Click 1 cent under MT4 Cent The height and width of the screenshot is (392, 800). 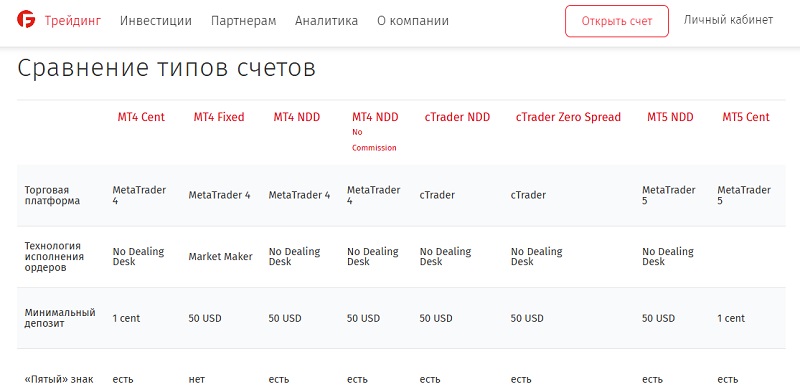click(x=126, y=318)
